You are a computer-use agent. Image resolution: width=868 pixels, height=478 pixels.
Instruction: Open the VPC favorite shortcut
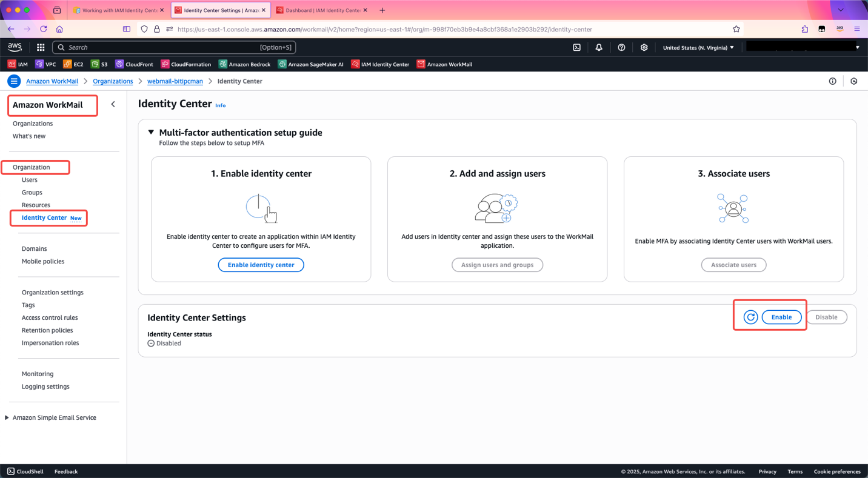[45, 64]
